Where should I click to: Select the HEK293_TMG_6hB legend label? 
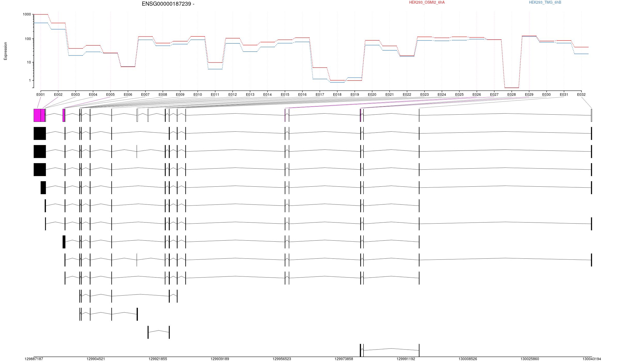(545, 2)
